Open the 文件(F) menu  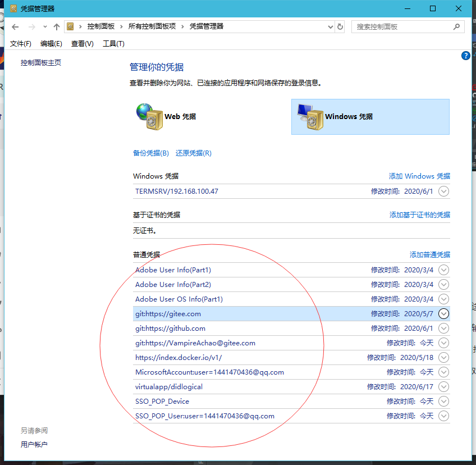(x=21, y=44)
